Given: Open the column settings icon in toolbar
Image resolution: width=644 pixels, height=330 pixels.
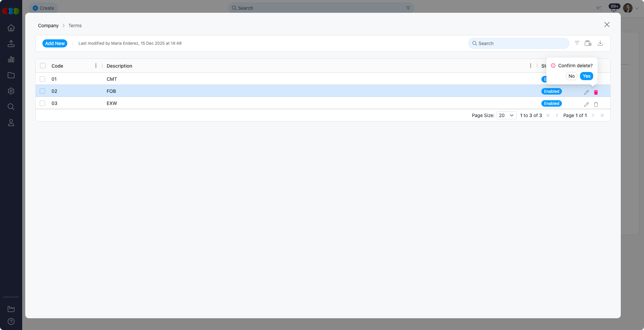Looking at the screenshot, I should coord(588,43).
